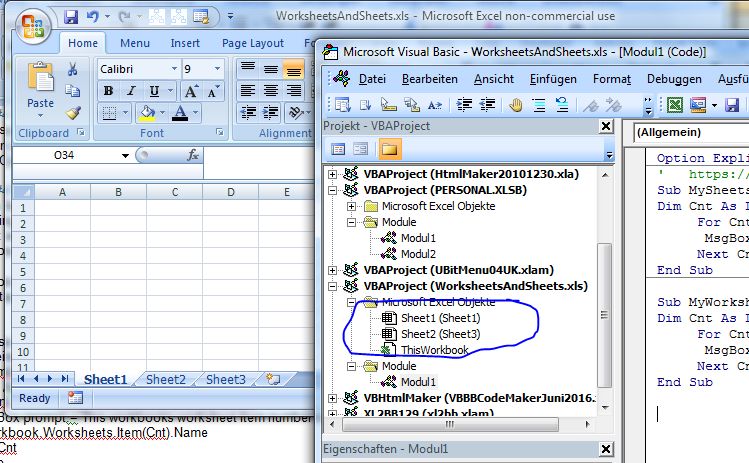Increase font size with Grow Font
749x463 pixels.
191,91
